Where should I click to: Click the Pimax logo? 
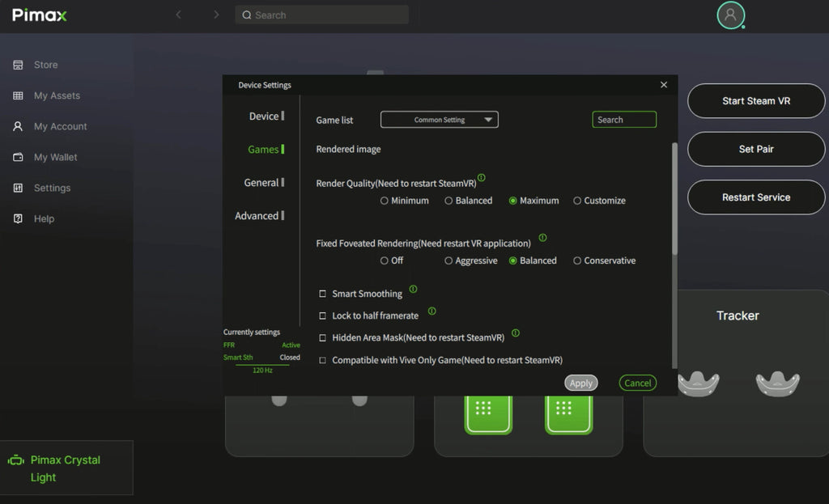(40, 15)
